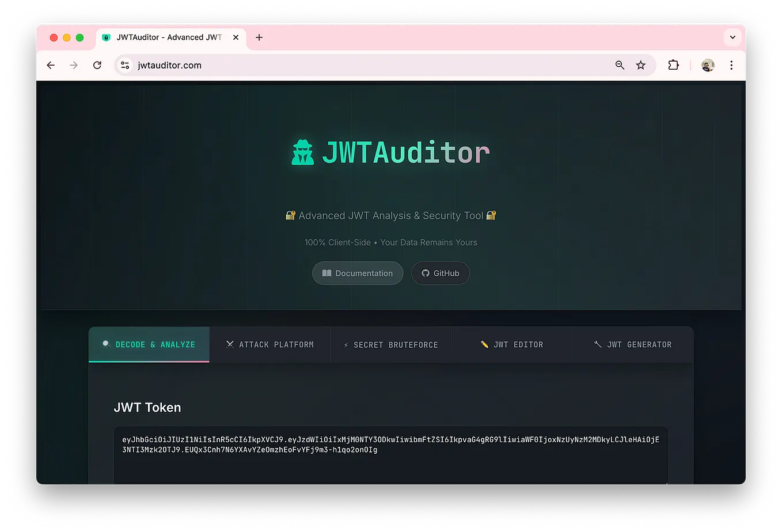Viewport: 782px width, 532px height.
Task: Click the pencil icon on JWT Editor tab
Action: [x=485, y=344]
